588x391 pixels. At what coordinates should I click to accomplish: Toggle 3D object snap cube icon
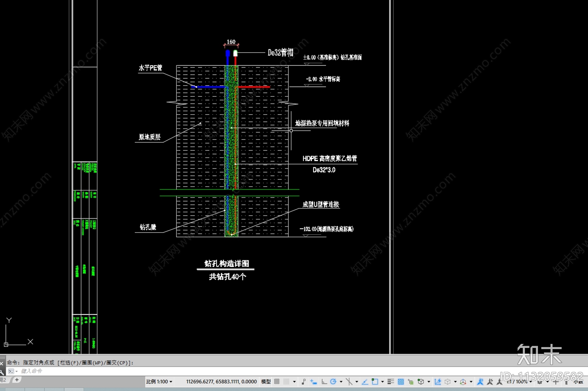click(421, 381)
